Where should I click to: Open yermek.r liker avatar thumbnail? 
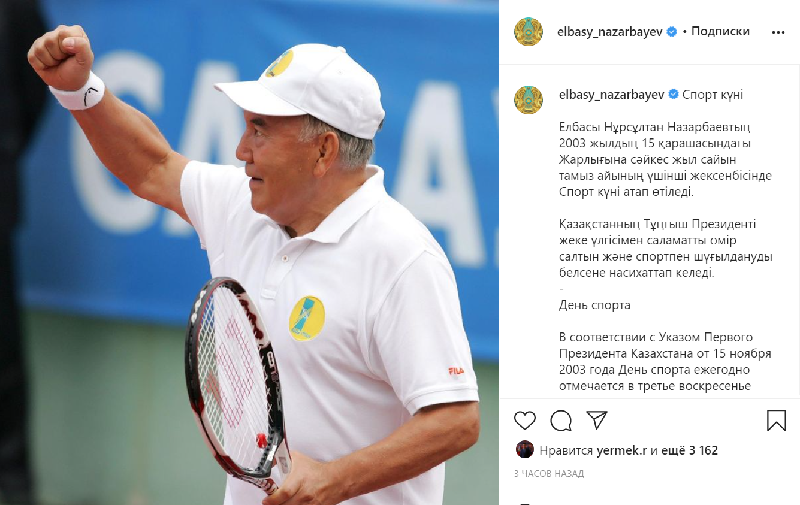point(524,450)
